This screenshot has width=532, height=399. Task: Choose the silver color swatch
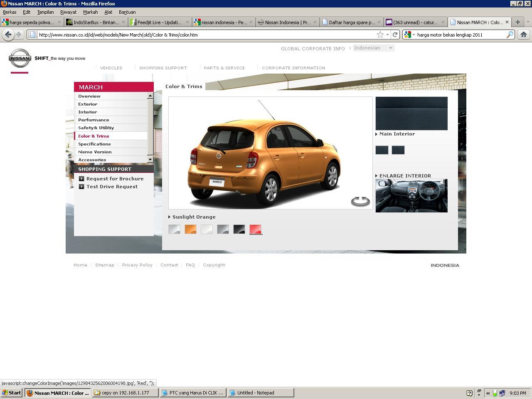point(174,229)
